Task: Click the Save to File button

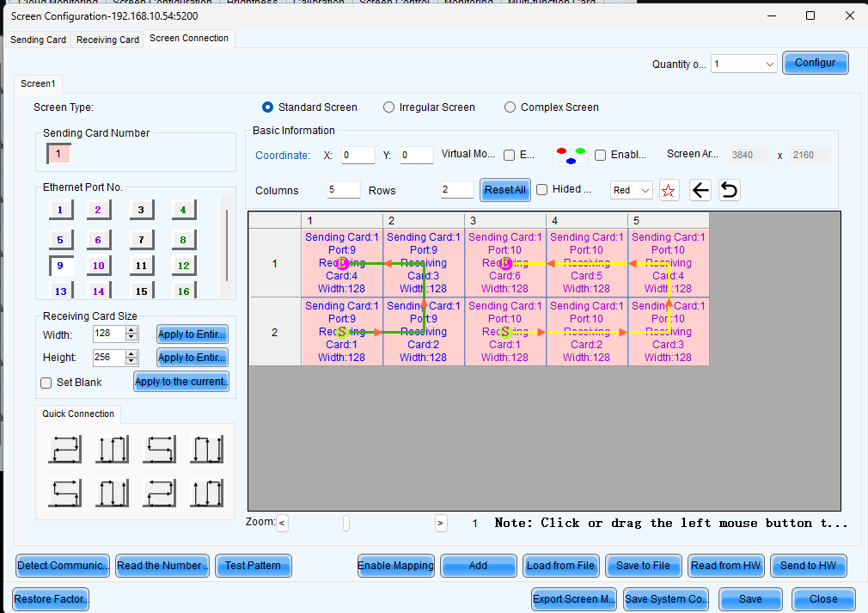Action: click(x=643, y=566)
